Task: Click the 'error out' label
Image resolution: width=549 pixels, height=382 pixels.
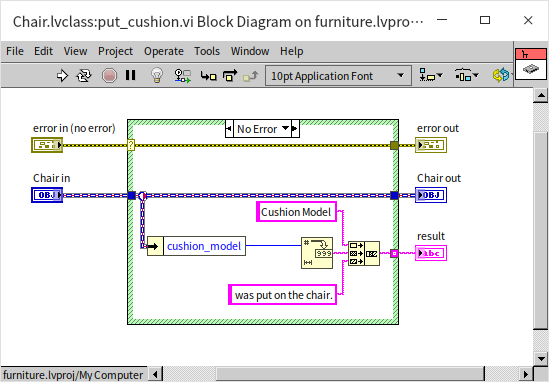Action: [438, 128]
